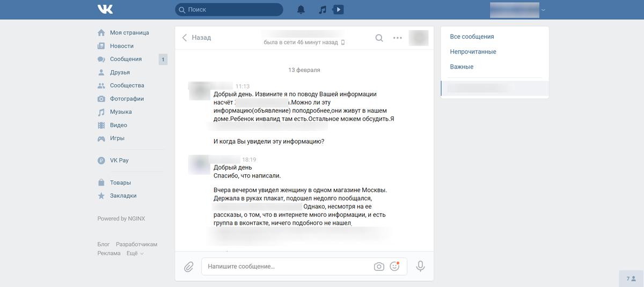Screen dimensions: 644x287
Task: Open the music note icon in header
Action: [323, 10]
